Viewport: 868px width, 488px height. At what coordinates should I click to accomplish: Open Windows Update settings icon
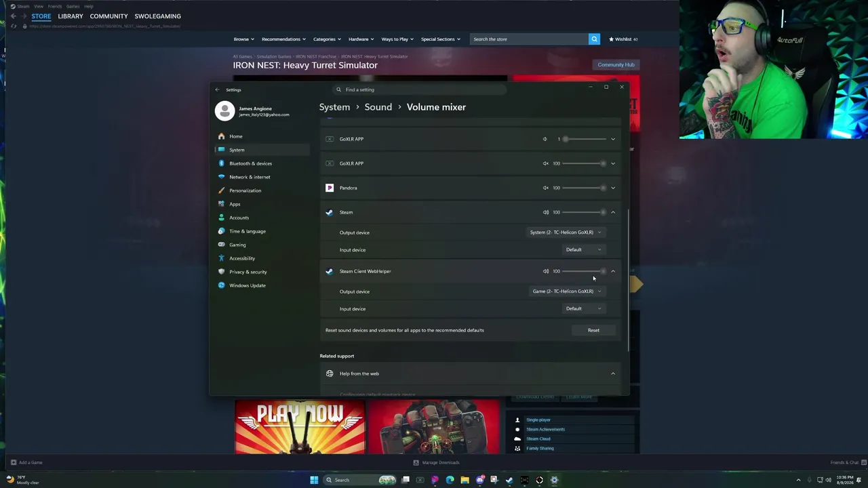click(222, 285)
